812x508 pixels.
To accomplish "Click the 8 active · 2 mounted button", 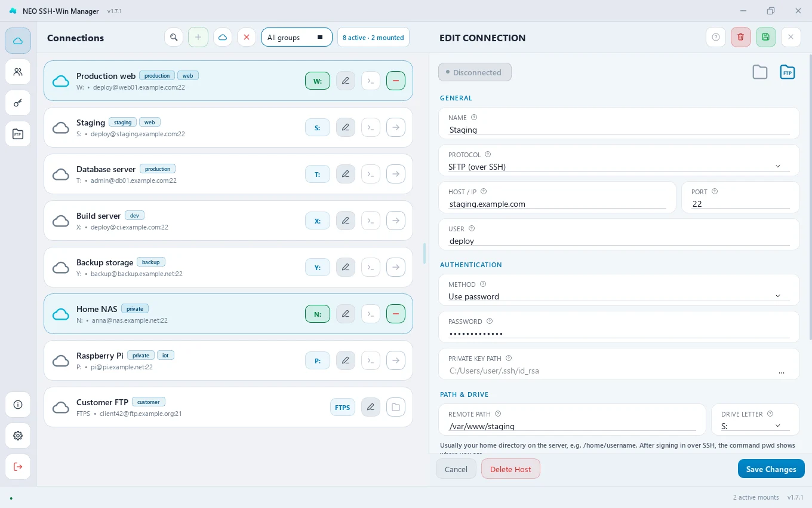I will (x=373, y=37).
